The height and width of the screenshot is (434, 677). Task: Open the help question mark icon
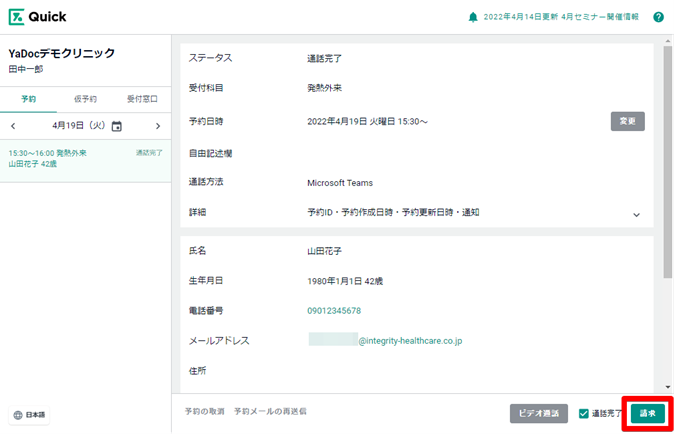pos(658,17)
